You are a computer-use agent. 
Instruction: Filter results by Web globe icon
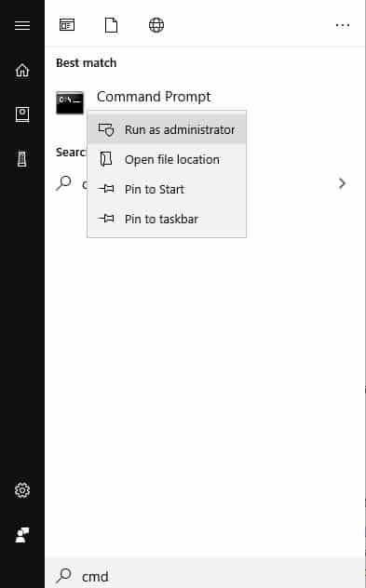point(156,25)
